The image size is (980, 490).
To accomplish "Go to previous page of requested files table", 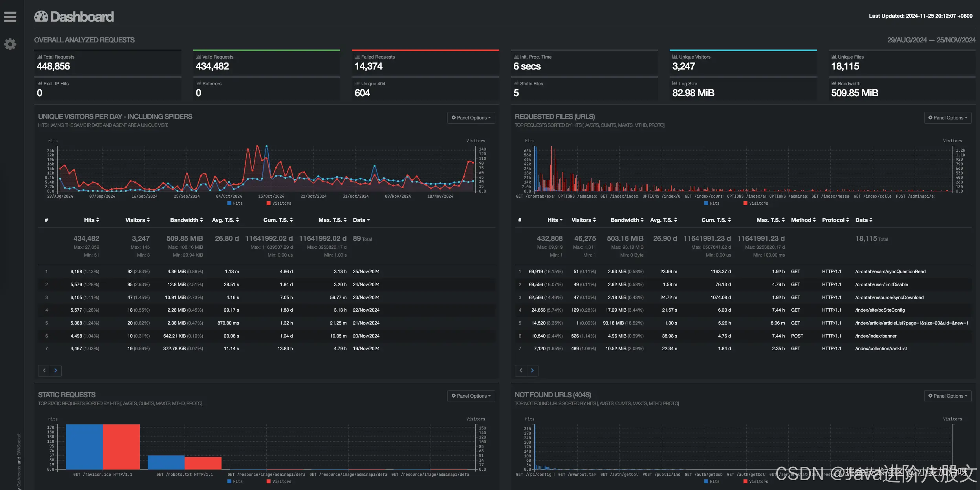I will 521,370.
